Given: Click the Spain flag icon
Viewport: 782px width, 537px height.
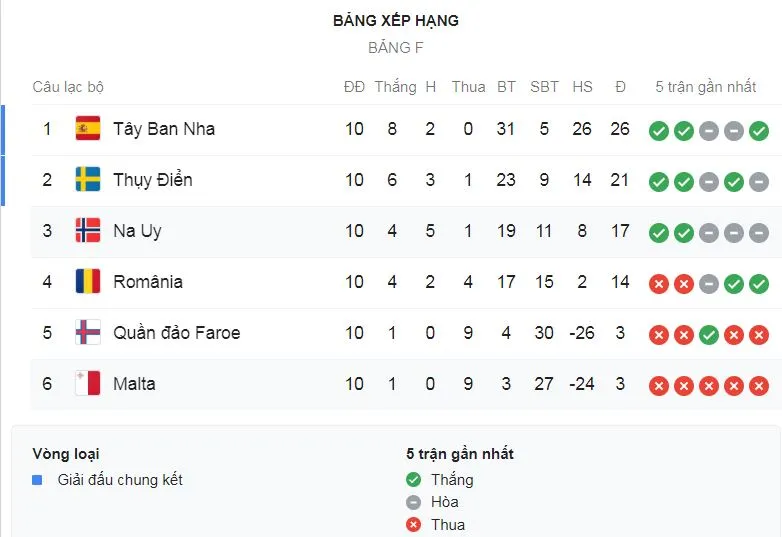Looking at the screenshot, I should point(88,128).
